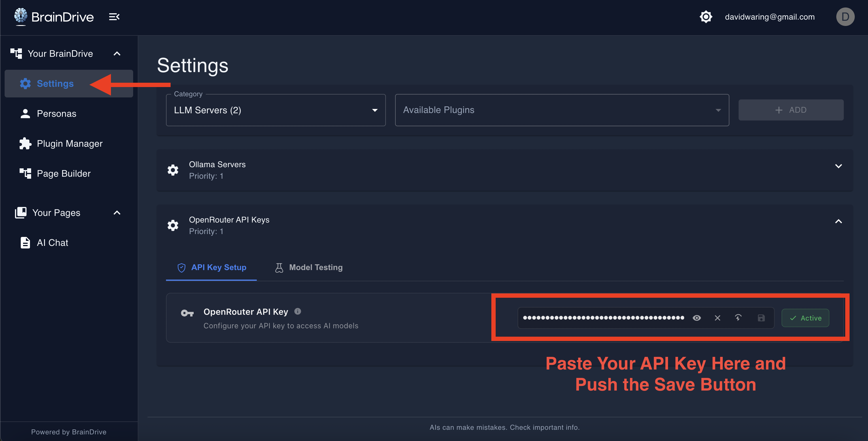Open the Available Plugins dropdown
The height and width of the screenshot is (441, 868).
click(x=562, y=110)
